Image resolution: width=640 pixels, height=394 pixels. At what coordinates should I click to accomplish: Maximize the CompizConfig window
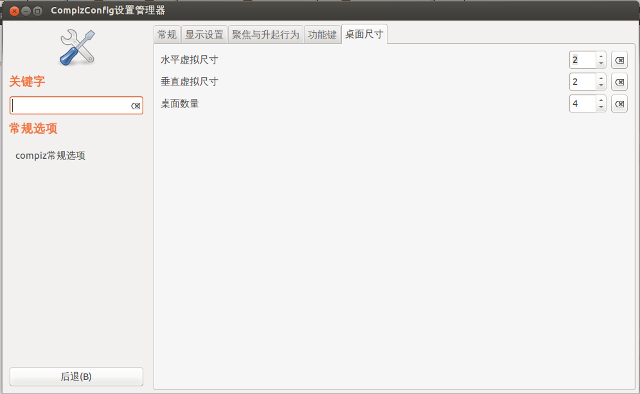(38, 11)
